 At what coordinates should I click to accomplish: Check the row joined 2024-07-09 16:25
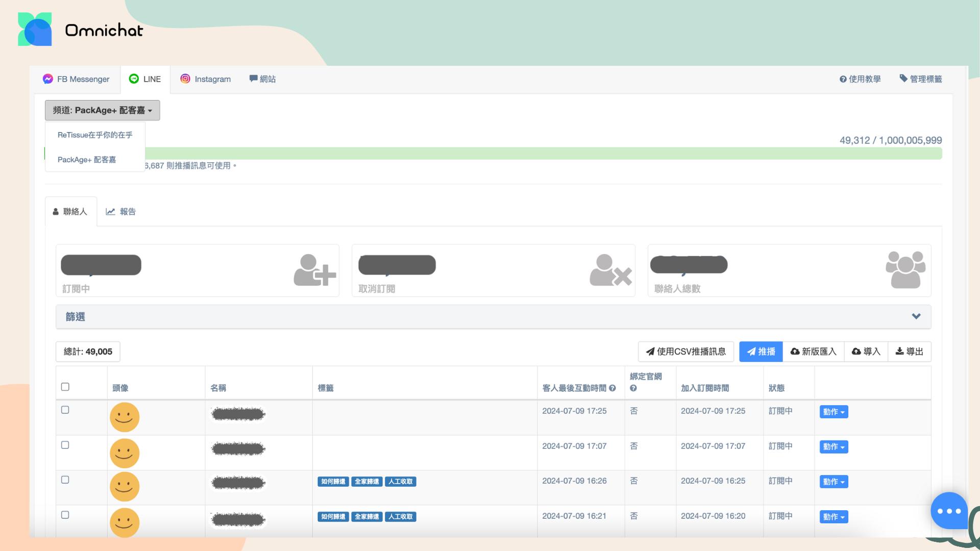tap(65, 480)
